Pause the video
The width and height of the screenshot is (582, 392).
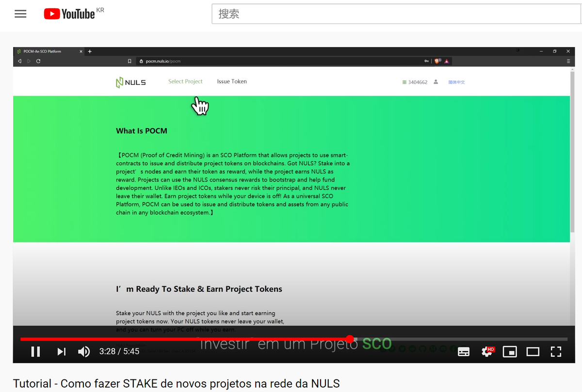click(35, 351)
